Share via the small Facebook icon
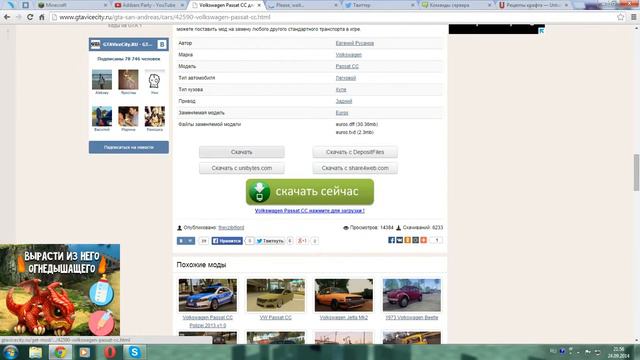The image size is (640, 360). [x=391, y=240]
